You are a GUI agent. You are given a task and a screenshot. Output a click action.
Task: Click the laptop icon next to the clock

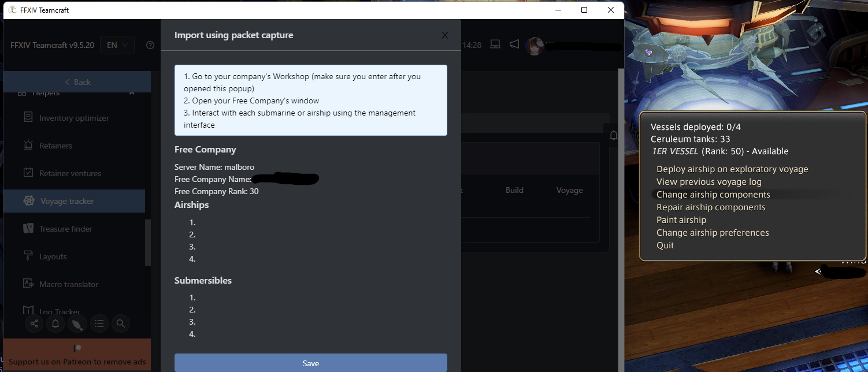(495, 43)
